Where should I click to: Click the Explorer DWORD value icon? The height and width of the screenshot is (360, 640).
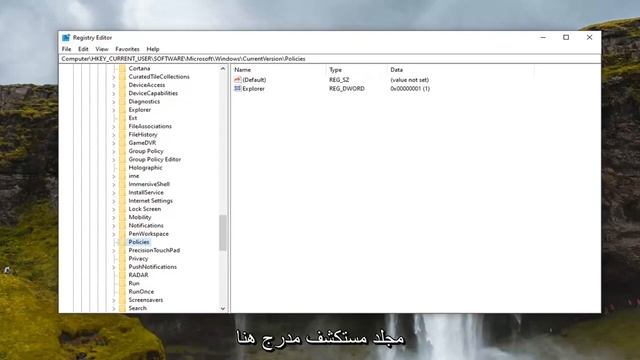[238, 89]
